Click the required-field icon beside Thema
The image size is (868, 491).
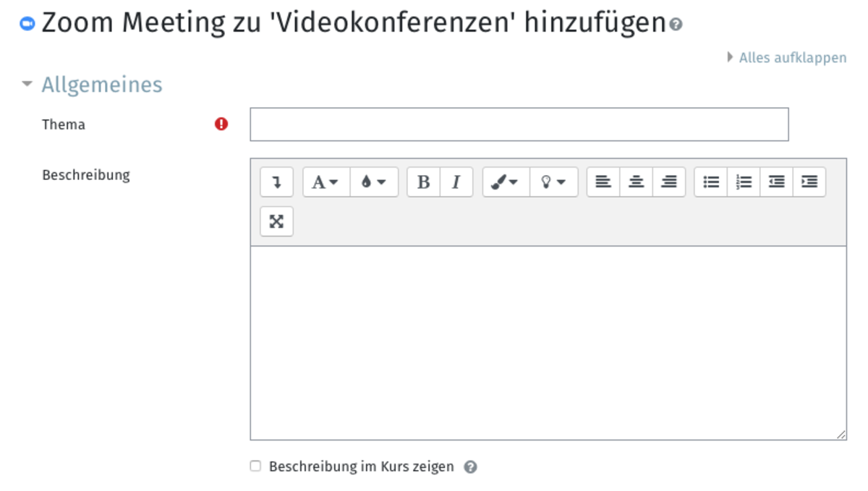click(221, 124)
